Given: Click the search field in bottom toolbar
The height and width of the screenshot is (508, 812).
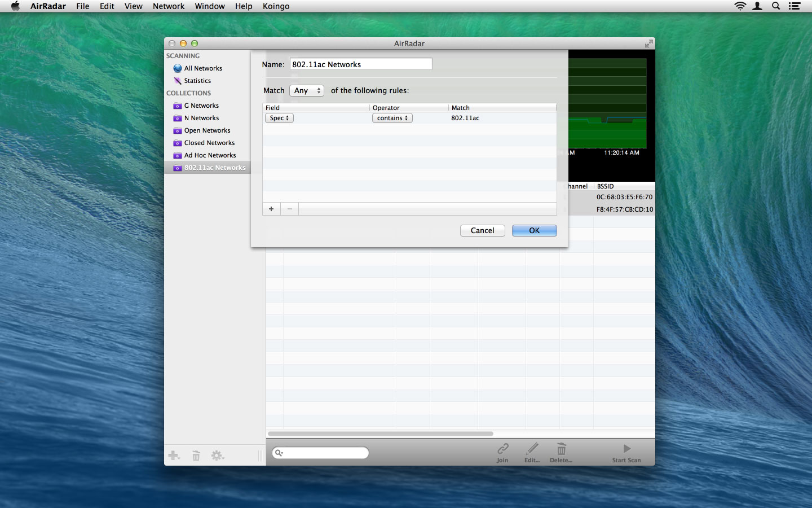Looking at the screenshot, I should (x=320, y=453).
